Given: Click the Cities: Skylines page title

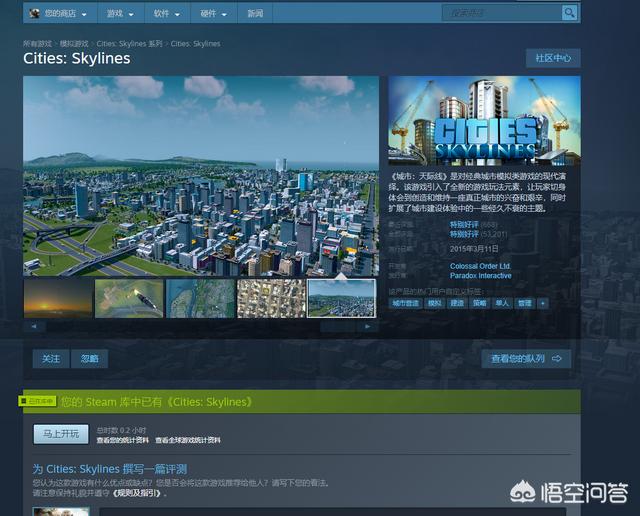Looking at the screenshot, I should tap(77, 58).
